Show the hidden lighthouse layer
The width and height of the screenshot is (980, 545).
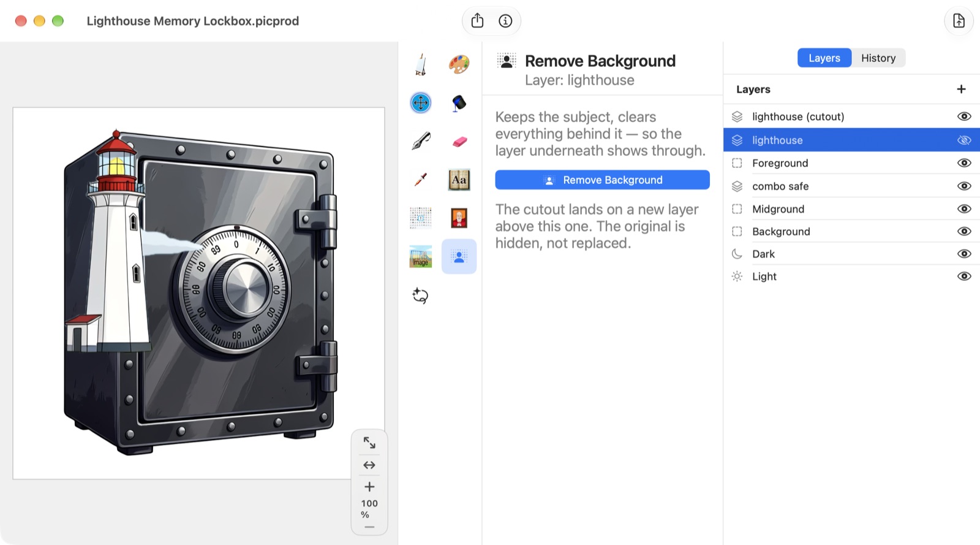(x=964, y=140)
